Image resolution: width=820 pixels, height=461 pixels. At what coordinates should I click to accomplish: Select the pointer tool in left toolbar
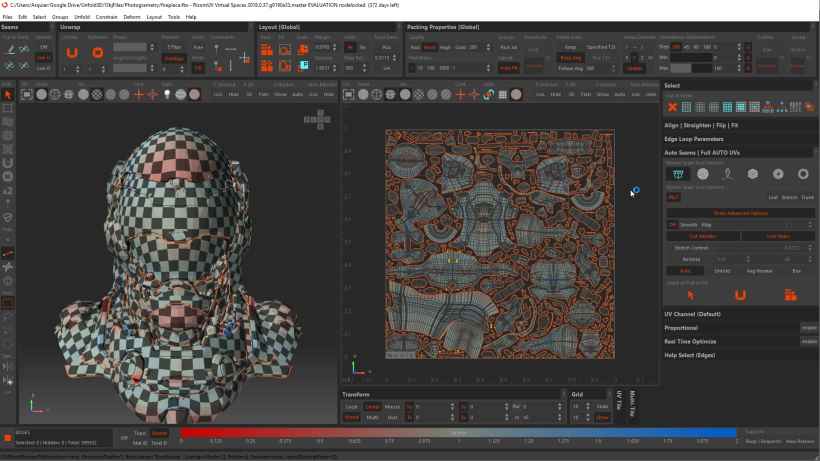tap(7, 95)
